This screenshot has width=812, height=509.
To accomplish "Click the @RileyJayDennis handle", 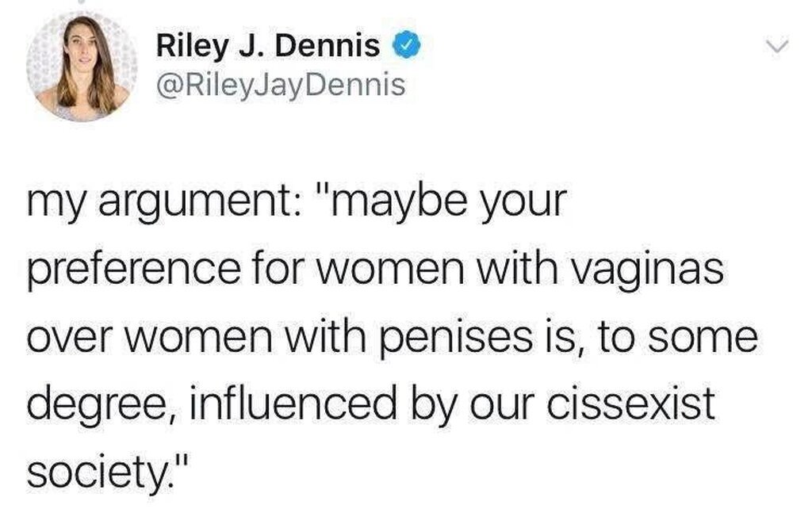I will tap(281, 84).
